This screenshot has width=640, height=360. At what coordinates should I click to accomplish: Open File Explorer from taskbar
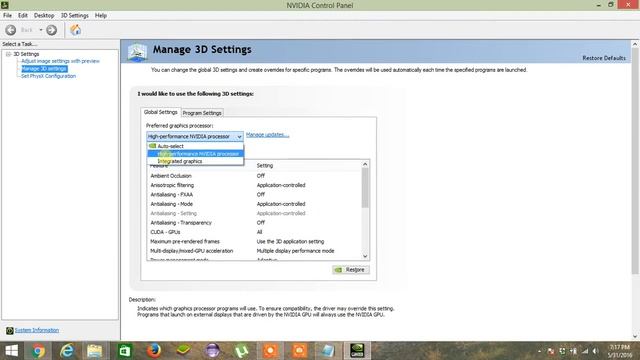(95, 351)
